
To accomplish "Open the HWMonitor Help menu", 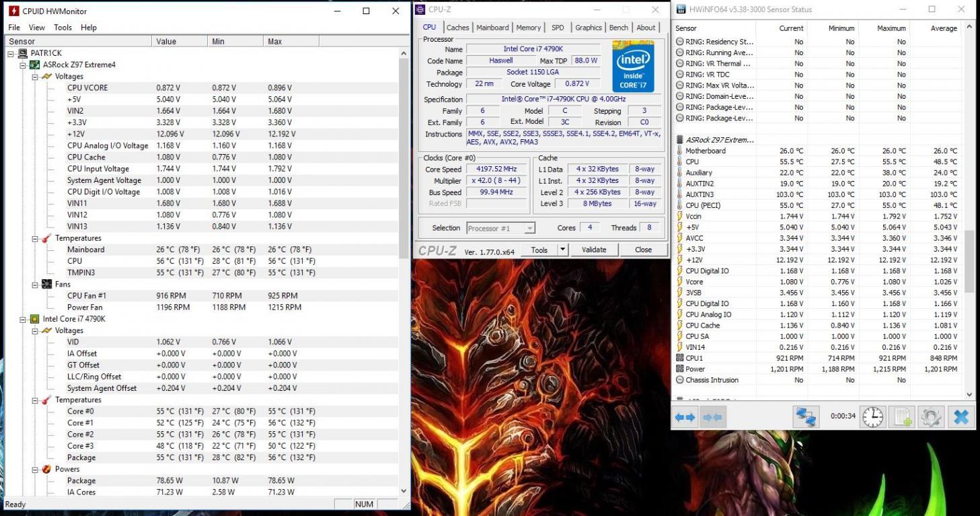I will pyautogui.click(x=89, y=28).
